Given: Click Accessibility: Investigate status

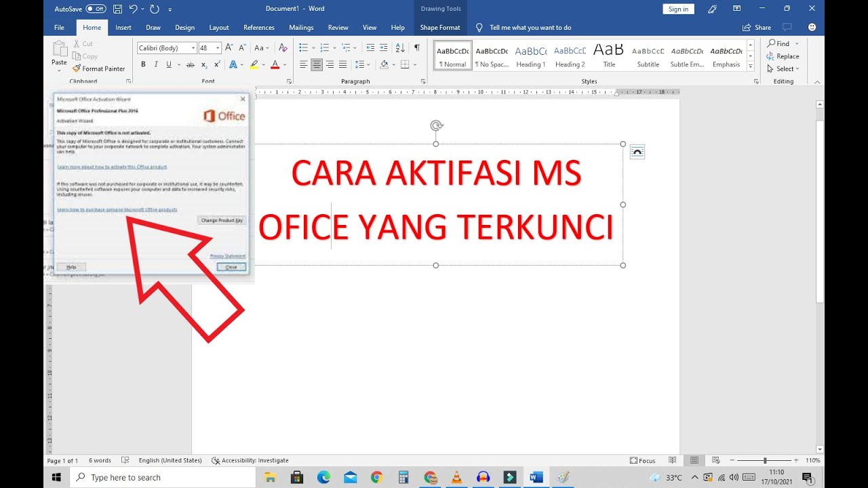Looking at the screenshot, I should coord(250,460).
